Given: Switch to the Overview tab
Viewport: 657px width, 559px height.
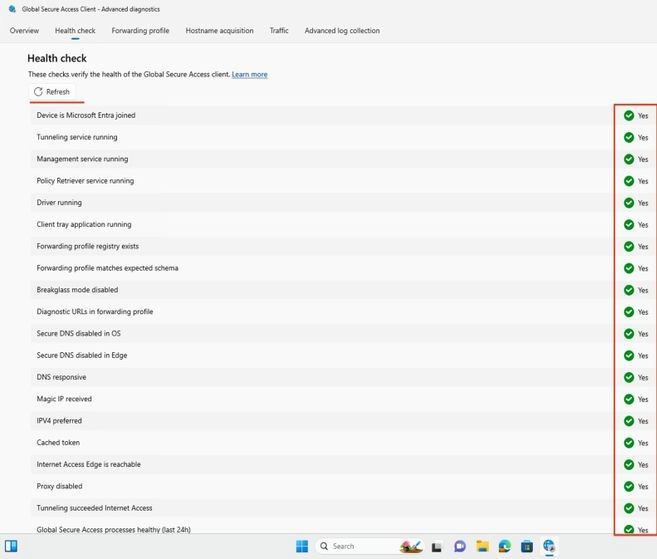Looking at the screenshot, I should coord(24,31).
